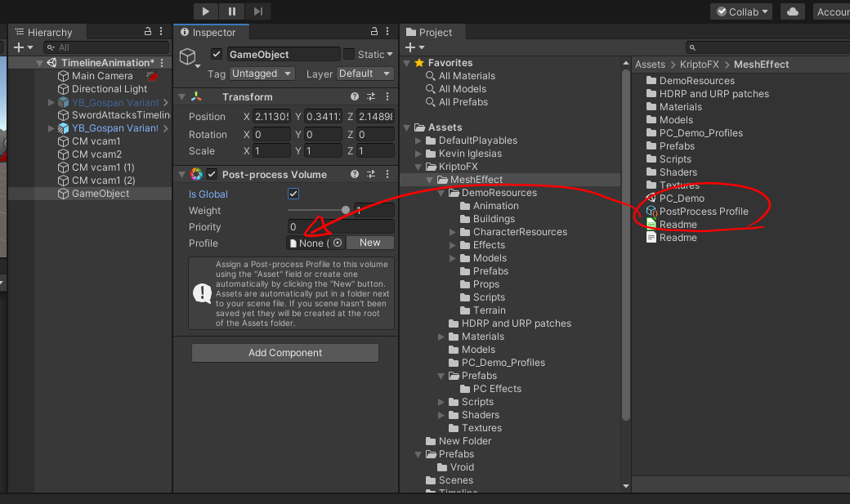Click Assets in the breadcrumb path

pyautogui.click(x=650, y=65)
